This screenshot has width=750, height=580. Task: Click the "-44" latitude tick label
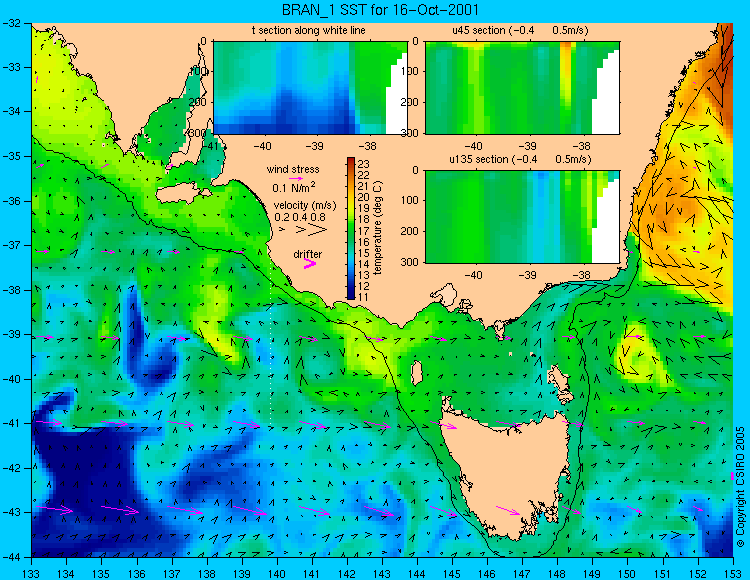tap(11, 557)
